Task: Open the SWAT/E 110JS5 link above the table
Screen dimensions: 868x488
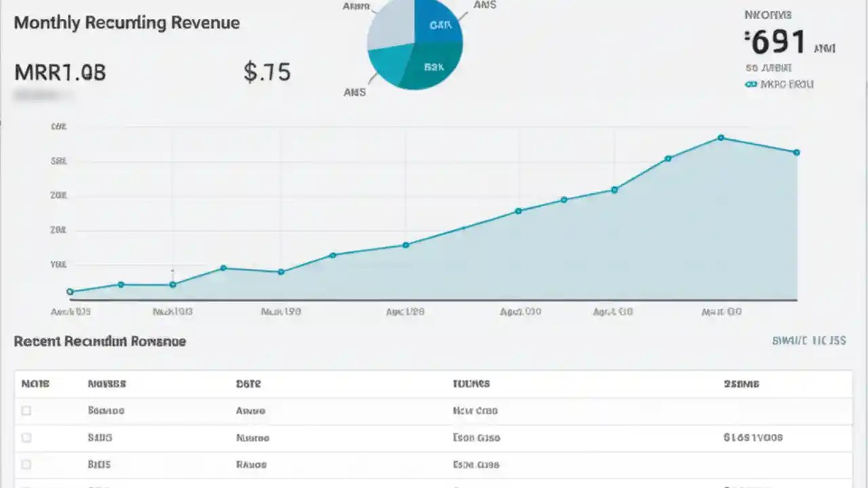Action: pyautogui.click(x=809, y=341)
